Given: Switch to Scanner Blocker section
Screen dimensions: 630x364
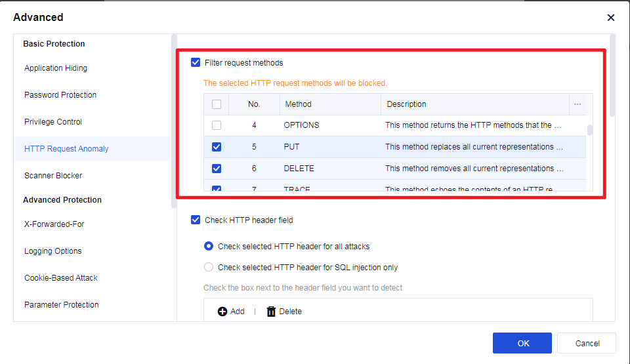Looking at the screenshot, I should (x=53, y=176).
